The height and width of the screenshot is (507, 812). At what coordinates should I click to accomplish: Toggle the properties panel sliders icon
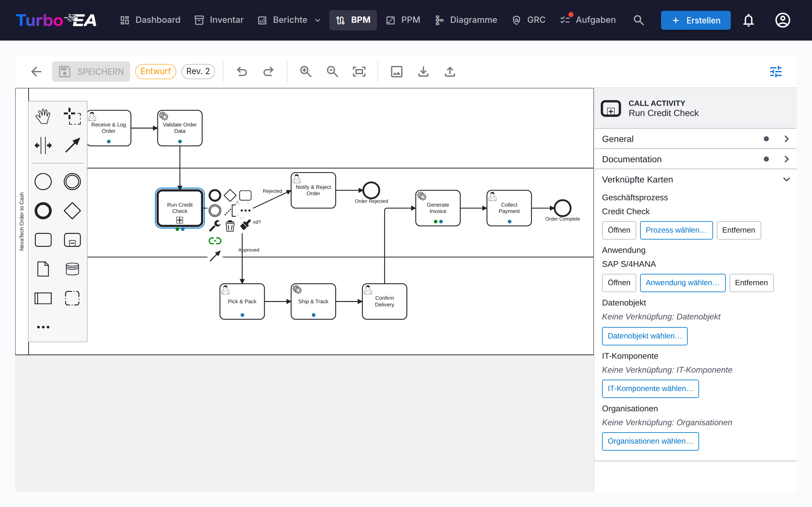click(776, 72)
